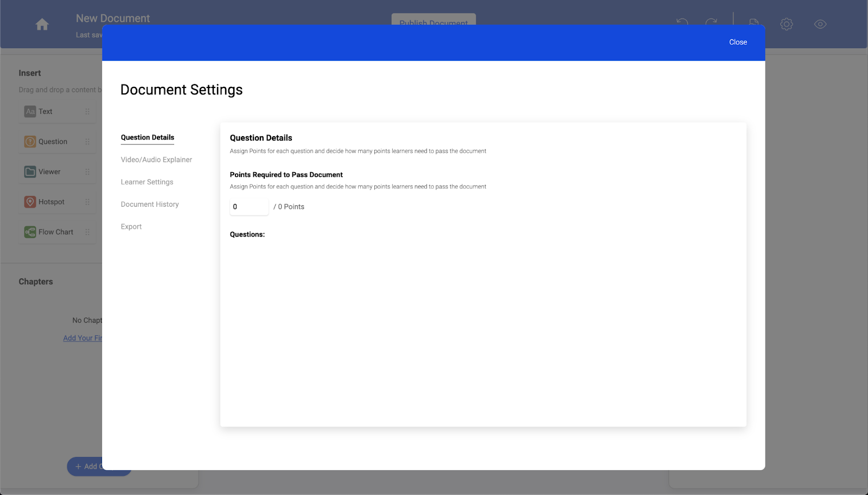Viewport: 868px width, 495px height.
Task: Go to the Home icon
Action: pyautogui.click(x=42, y=24)
